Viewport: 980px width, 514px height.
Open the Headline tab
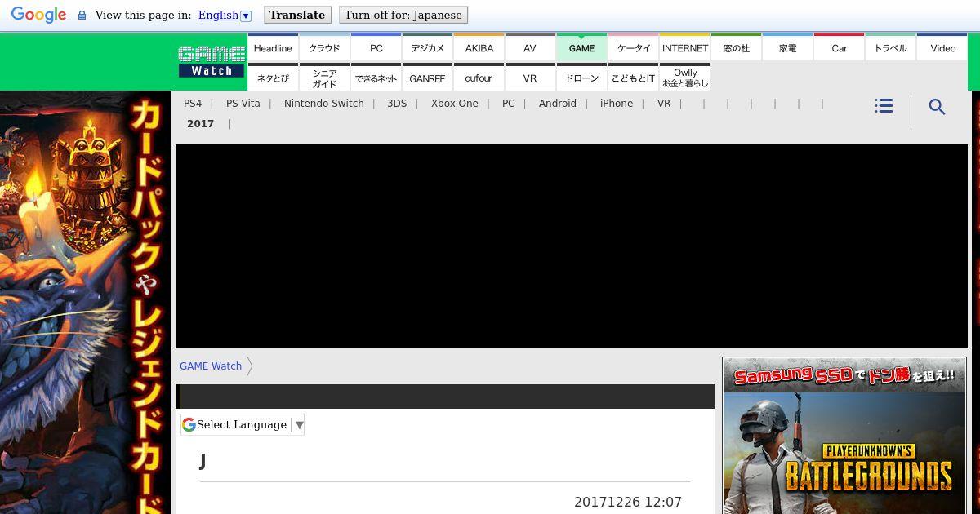point(273,47)
